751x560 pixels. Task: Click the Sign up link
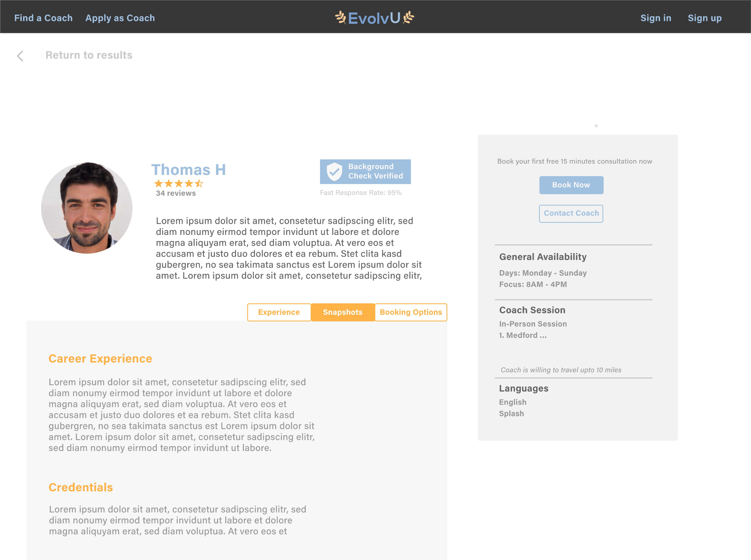[x=705, y=18]
